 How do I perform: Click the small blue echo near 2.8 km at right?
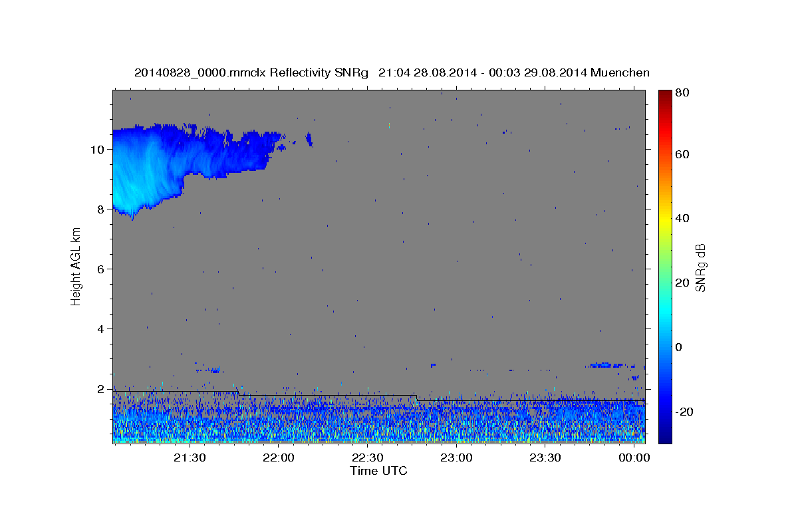[606, 365]
